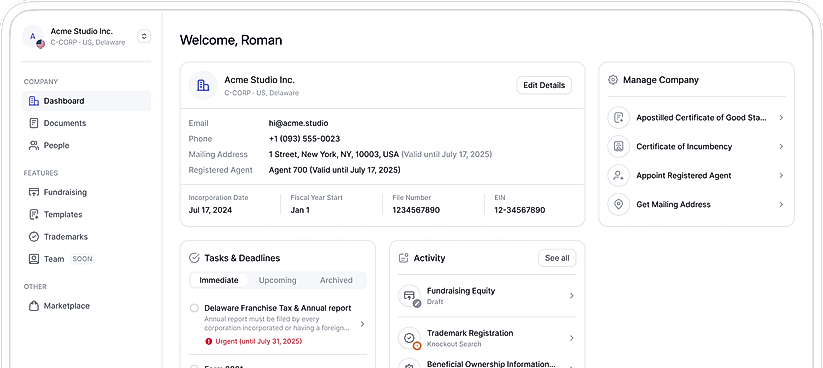823x368 pixels.
Task: Click the Edit Details button
Action: [544, 85]
